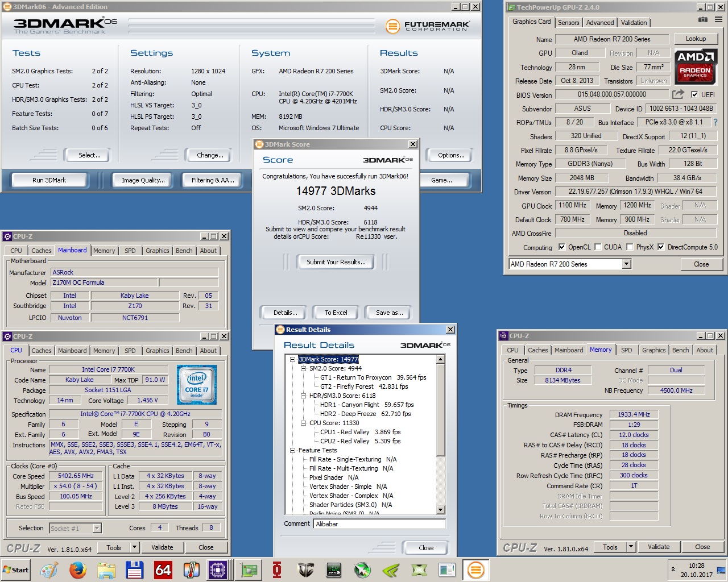Click the green globe star taskbar icon
Screen dimensions: 728x582
coord(362,570)
